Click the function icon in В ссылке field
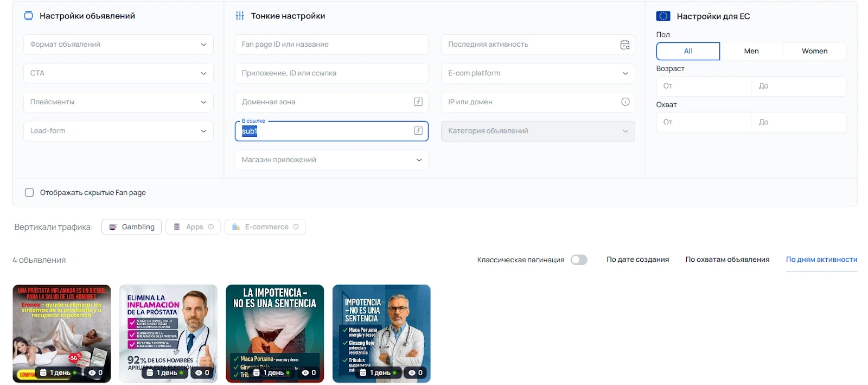Viewport: 868px width, 385px height. pyautogui.click(x=418, y=131)
